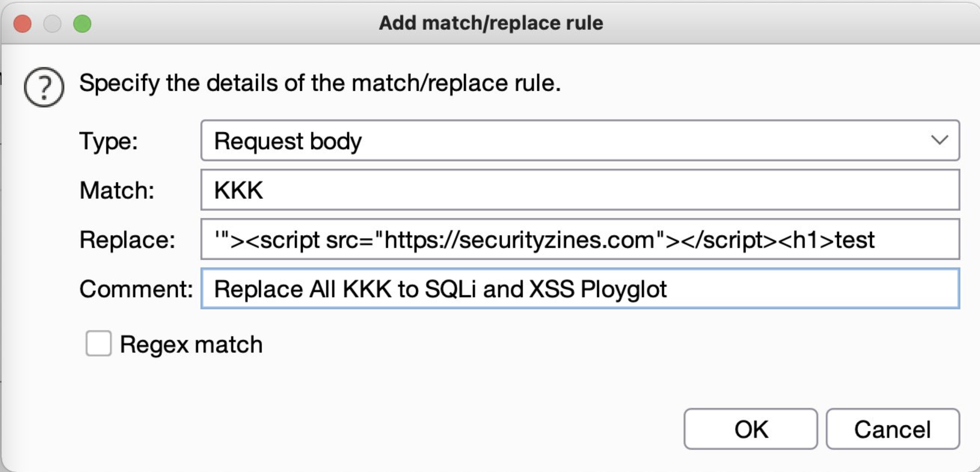The height and width of the screenshot is (472, 980).
Task: Click the Replace: field label
Action: (127, 239)
